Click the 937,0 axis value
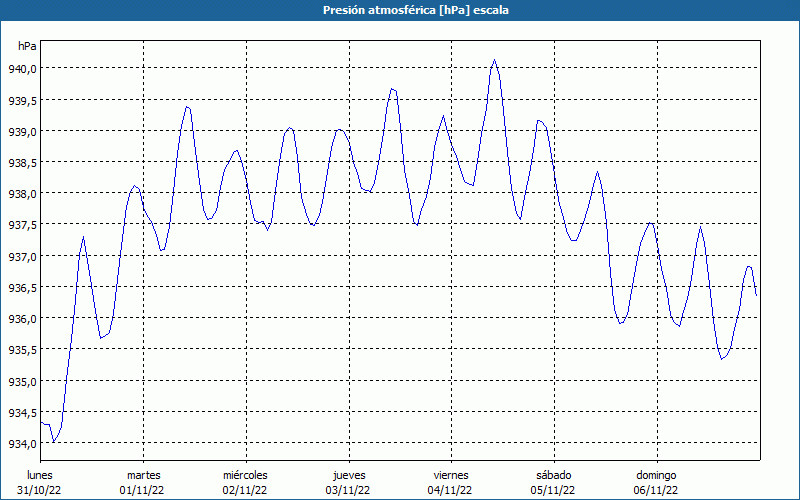 pyautogui.click(x=22, y=256)
